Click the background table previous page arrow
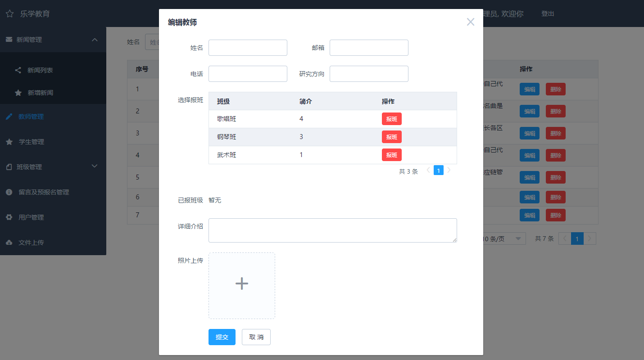The width and height of the screenshot is (644, 360). click(565, 238)
